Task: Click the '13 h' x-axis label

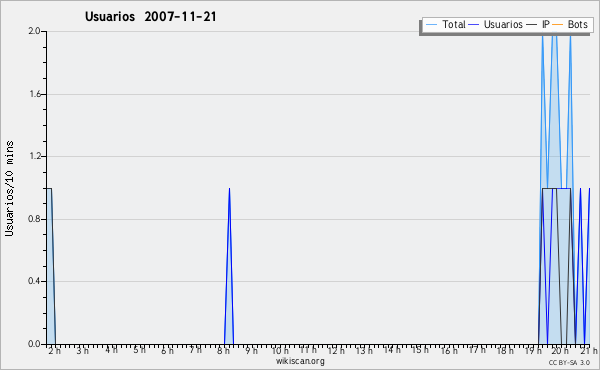Action: tap(364, 350)
